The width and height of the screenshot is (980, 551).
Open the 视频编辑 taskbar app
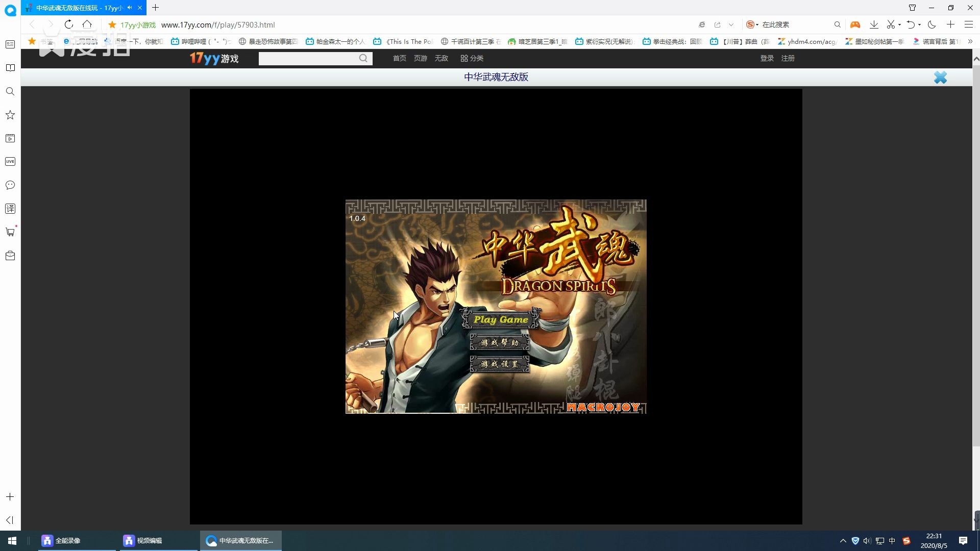(159, 540)
